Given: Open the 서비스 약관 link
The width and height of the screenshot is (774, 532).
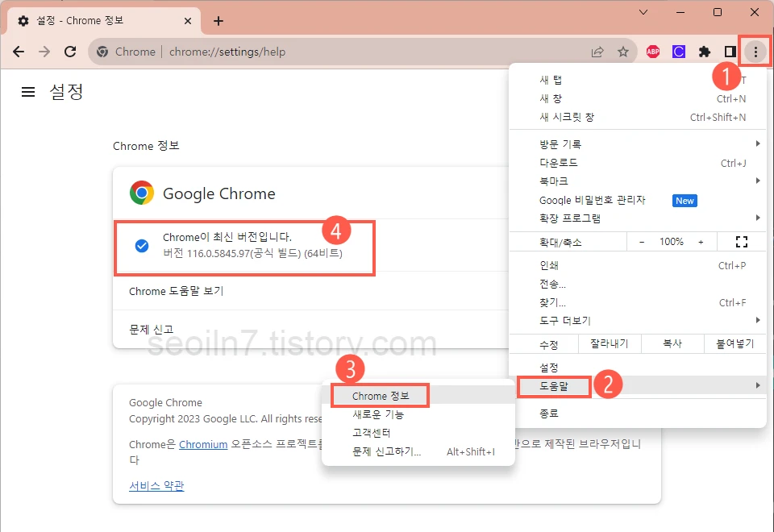Looking at the screenshot, I should point(156,485).
